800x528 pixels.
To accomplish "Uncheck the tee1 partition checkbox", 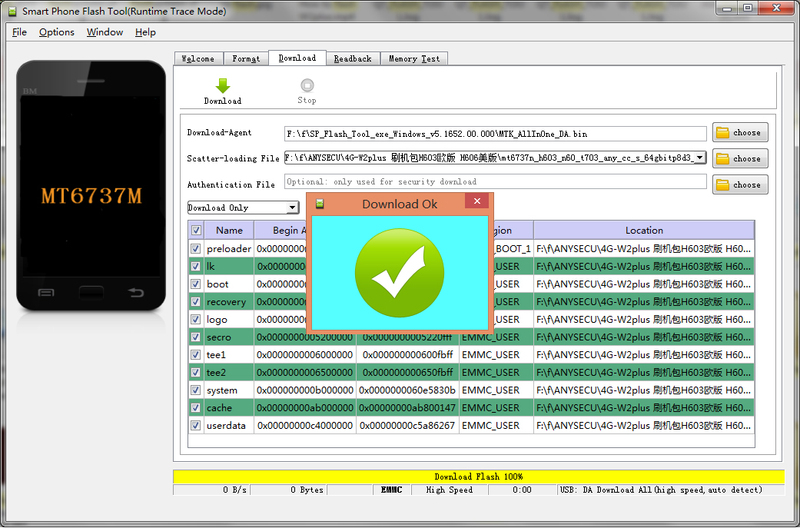I will click(x=195, y=355).
